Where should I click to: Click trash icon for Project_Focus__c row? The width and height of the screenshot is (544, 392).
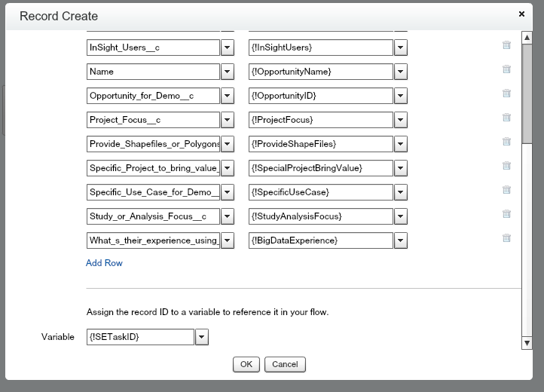coord(506,118)
